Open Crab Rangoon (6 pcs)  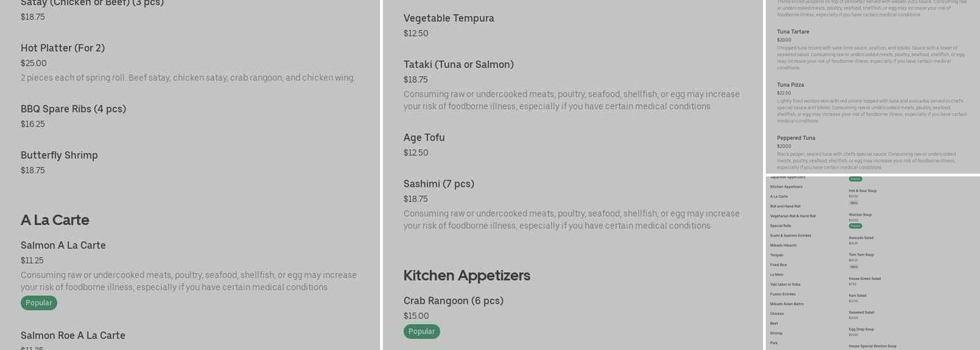454,301
